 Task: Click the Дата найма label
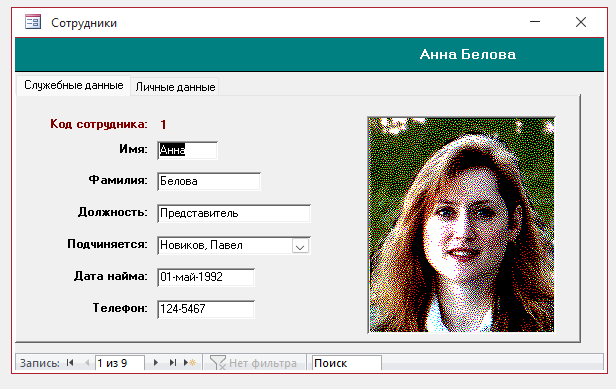(111, 276)
